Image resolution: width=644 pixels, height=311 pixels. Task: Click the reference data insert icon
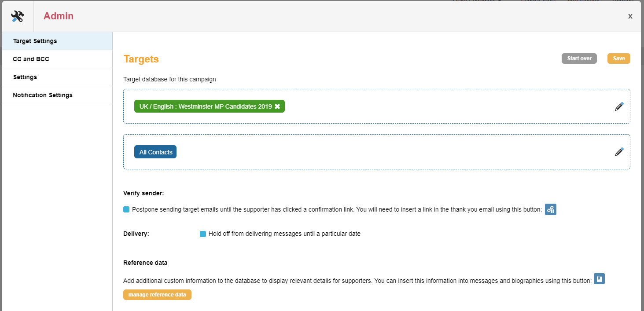(599, 278)
